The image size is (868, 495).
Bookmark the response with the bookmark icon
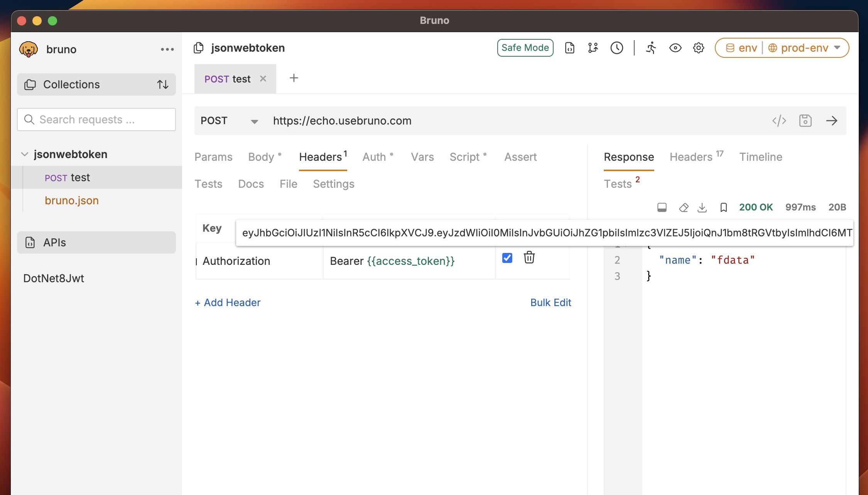[x=723, y=207]
